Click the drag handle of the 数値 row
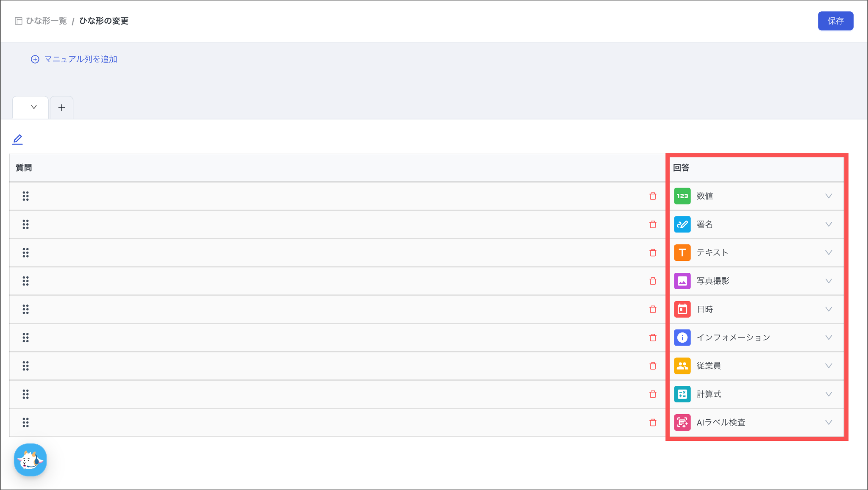 26,196
